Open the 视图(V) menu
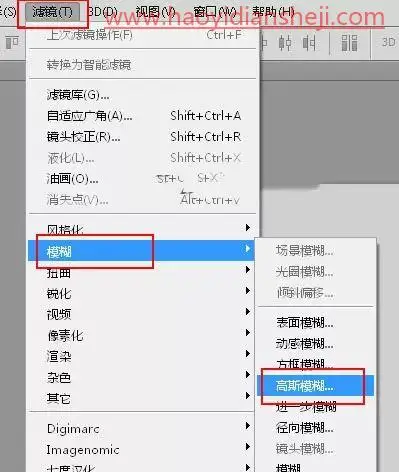Screen dimensions: 399x472 (x=155, y=12)
